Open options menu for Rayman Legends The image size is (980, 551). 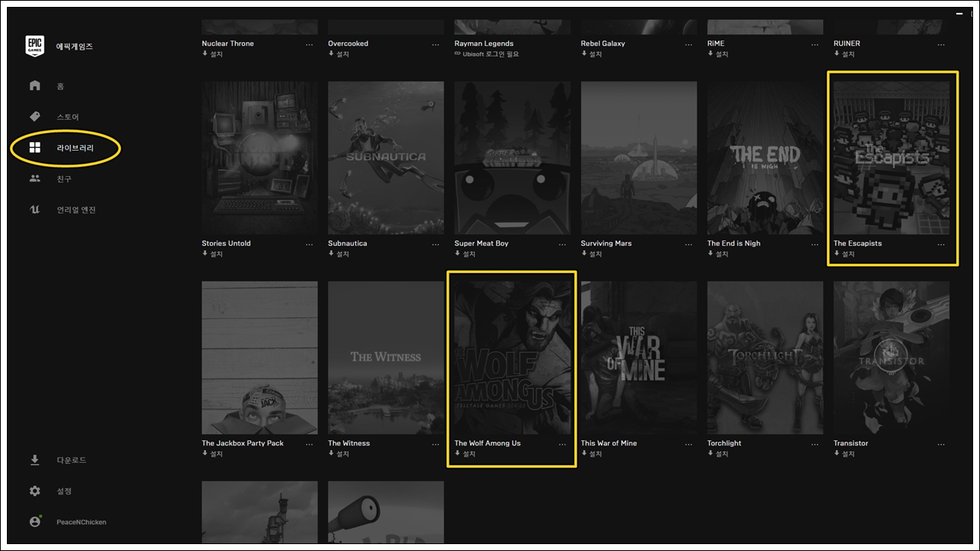563,44
